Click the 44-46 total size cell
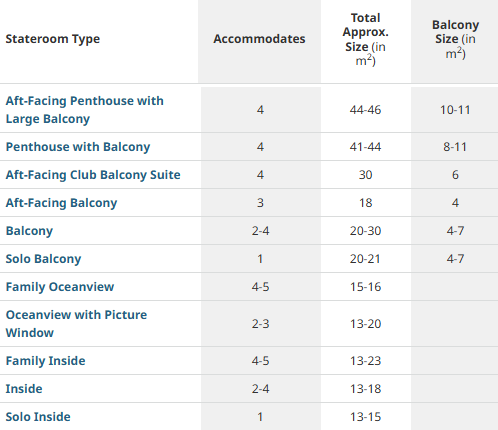Viewport: 498px width, 430px height. click(366, 110)
